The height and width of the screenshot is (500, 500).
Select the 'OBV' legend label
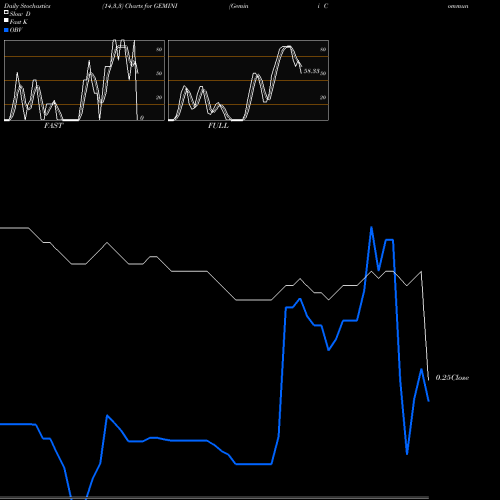click(x=16, y=30)
